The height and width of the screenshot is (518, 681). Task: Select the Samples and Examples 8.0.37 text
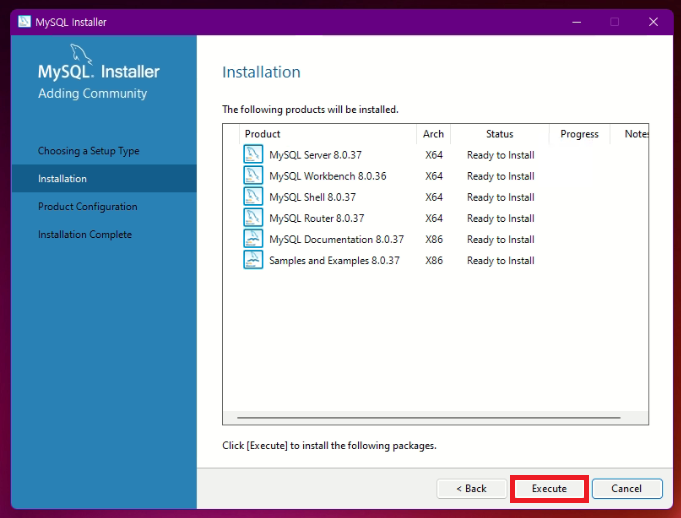334,261
